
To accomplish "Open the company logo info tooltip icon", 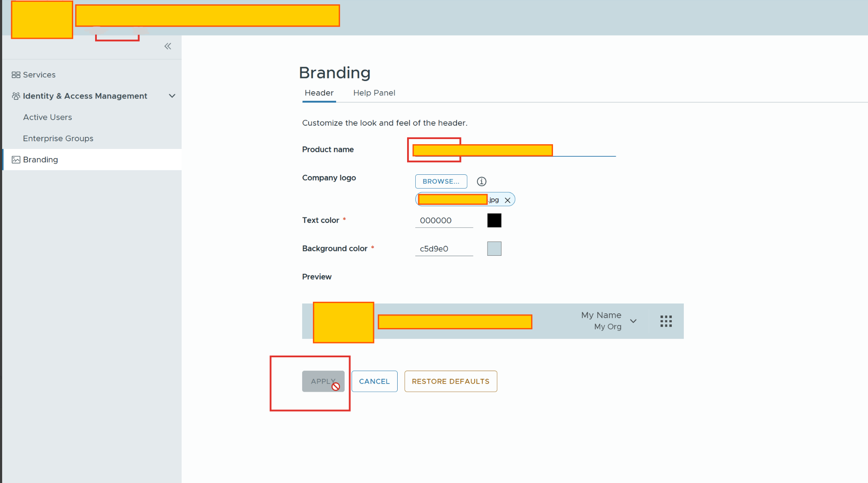I will (x=482, y=182).
